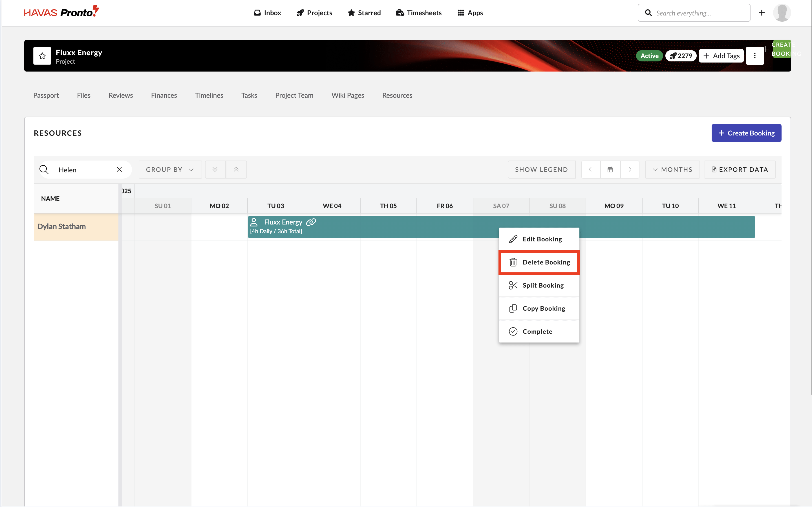Open the project kebab options menu
This screenshot has height=507, width=812.
click(x=754, y=56)
